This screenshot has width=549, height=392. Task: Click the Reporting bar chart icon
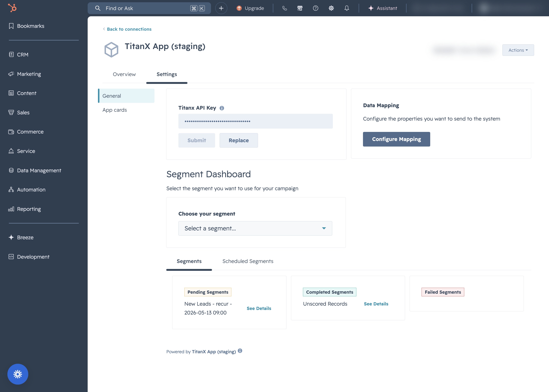[11, 209]
